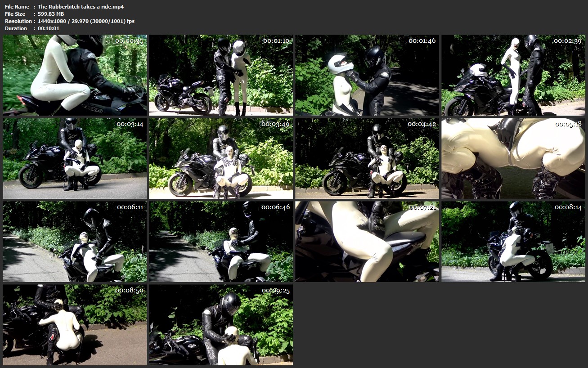Select the 599.83 MB file size value
Screen dimensions: 588x368
[51, 14]
